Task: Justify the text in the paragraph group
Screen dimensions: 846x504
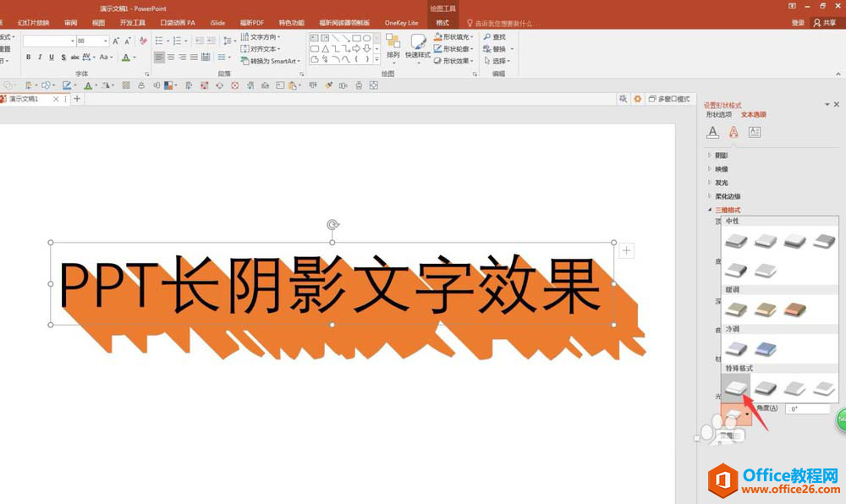Action: 194,58
